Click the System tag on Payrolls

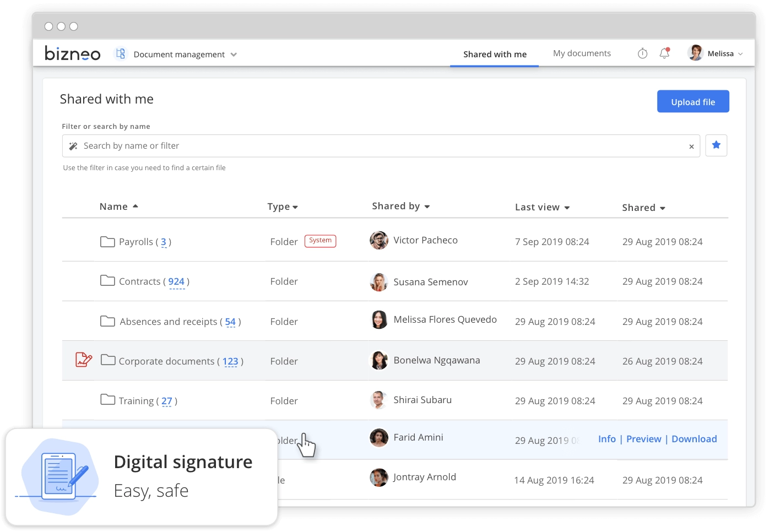[x=320, y=241]
